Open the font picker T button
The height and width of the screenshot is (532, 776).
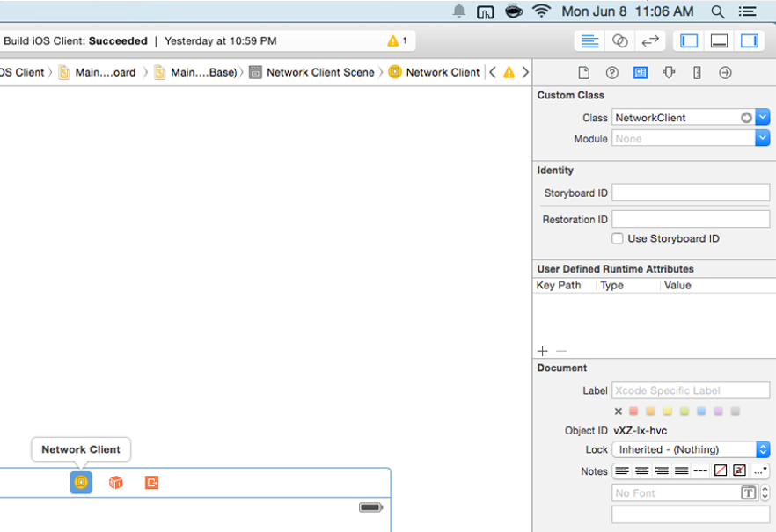click(x=748, y=492)
